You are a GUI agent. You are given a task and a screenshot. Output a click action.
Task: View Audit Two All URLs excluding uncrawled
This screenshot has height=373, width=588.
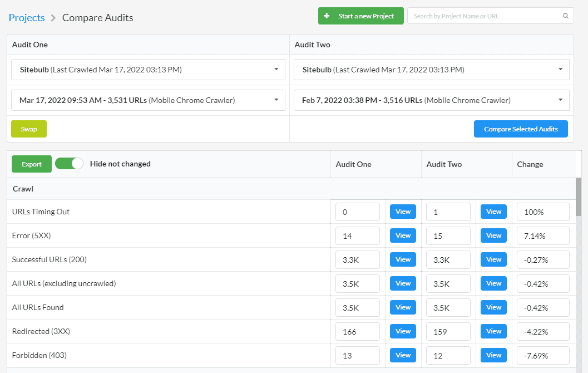pos(494,284)
